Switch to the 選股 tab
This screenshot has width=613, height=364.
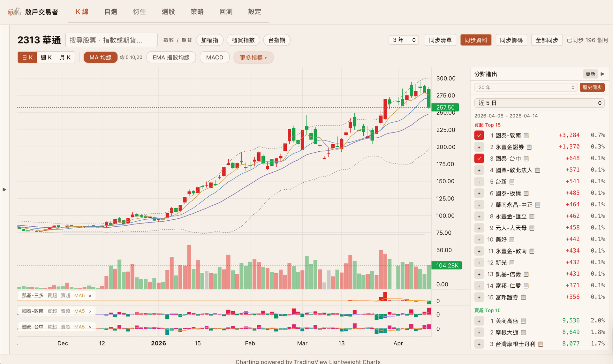coord(168,12)
